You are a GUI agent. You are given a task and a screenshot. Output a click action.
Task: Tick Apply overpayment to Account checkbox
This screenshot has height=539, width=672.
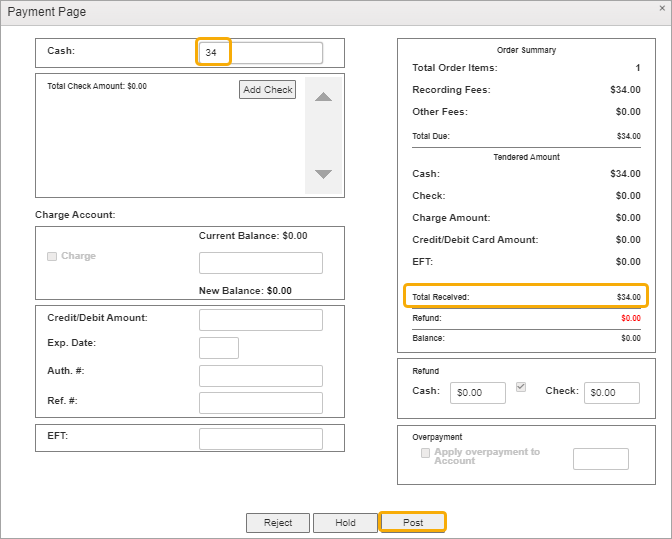(x=426, y=453)
